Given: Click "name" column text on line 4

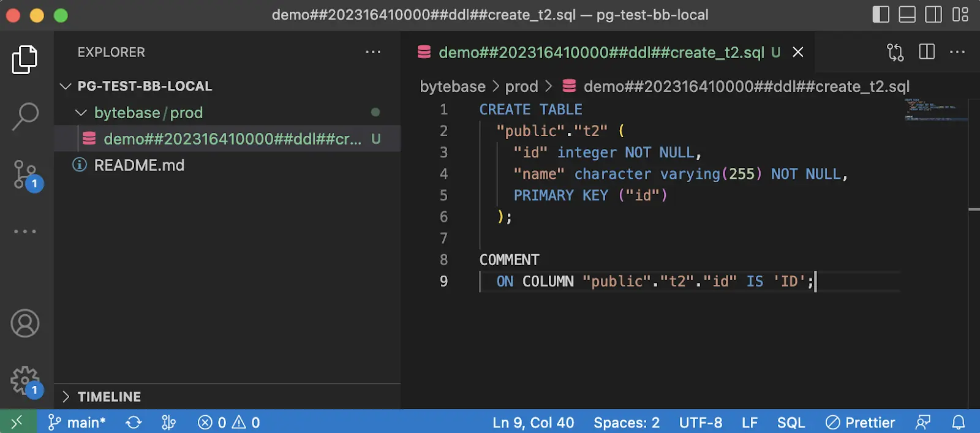Looking at the screenshot, I should point(539,174).
